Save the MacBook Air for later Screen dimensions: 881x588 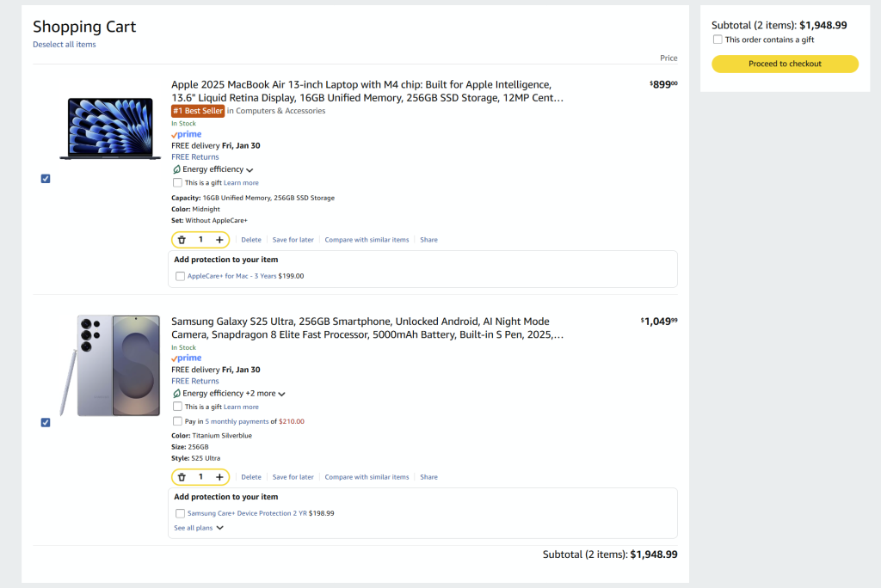(293, 240)
